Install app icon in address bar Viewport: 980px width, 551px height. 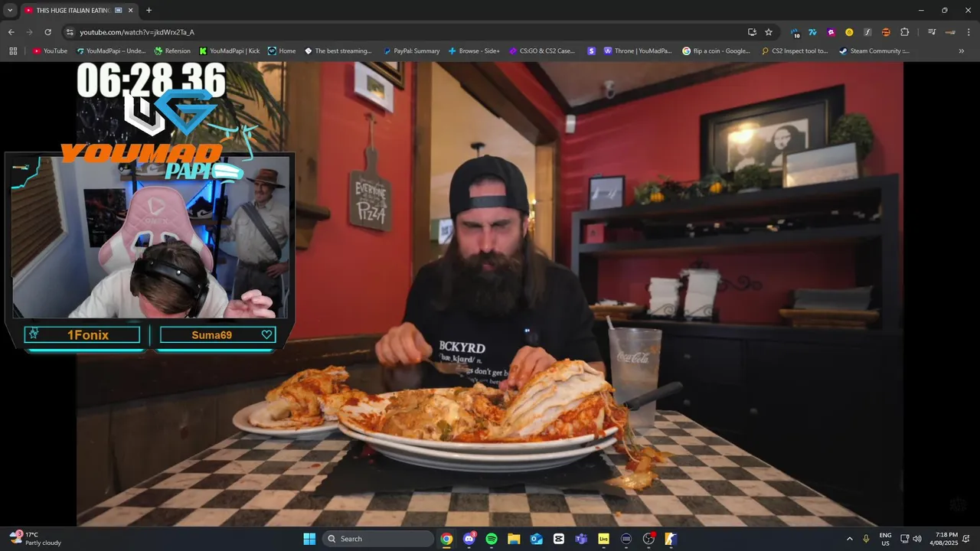tap(752, 32)
